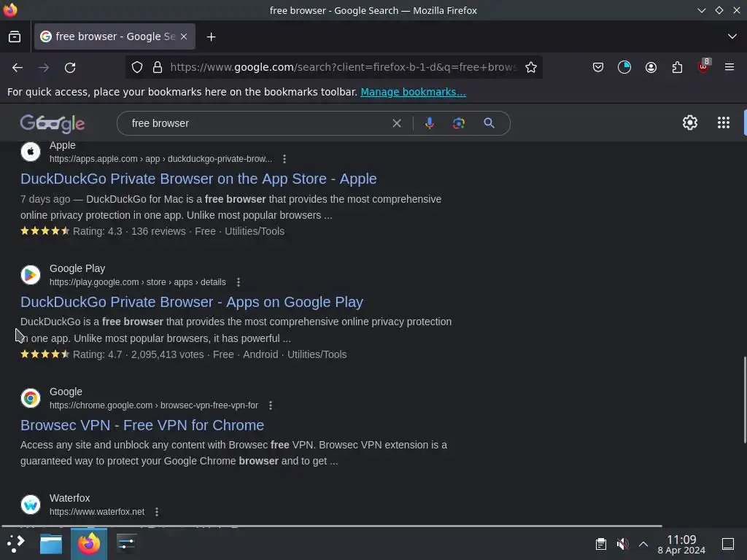Open the file manager from taskbar
747x560 pixels.
point(51,544)
